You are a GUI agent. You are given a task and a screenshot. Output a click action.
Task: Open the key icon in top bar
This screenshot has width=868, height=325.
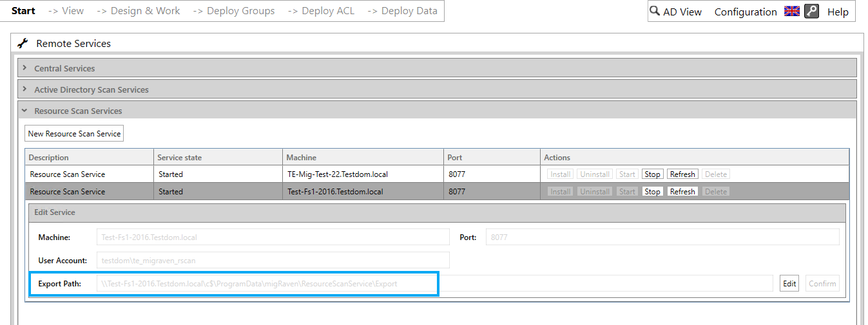811,11
